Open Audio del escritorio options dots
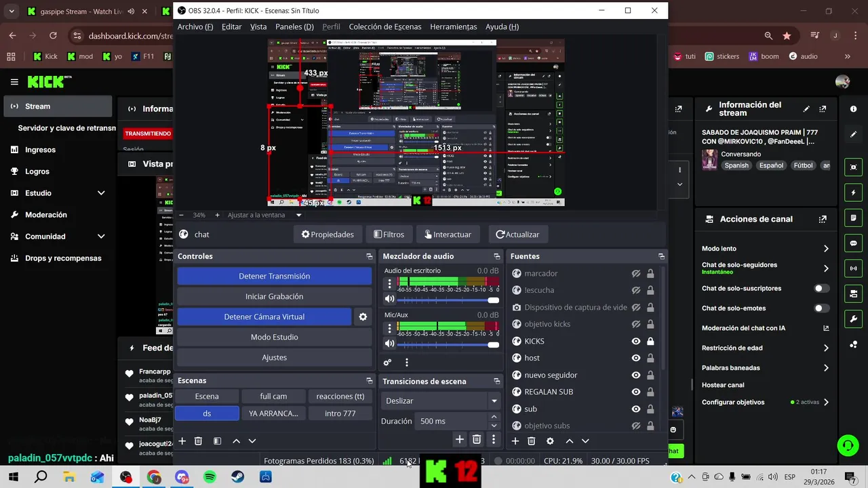Viewport: 868px width, 488px height. (x=389, y=283)
